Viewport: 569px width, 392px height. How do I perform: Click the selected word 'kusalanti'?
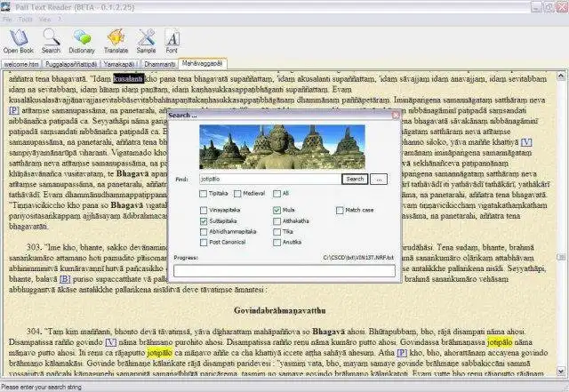(128, 79)
